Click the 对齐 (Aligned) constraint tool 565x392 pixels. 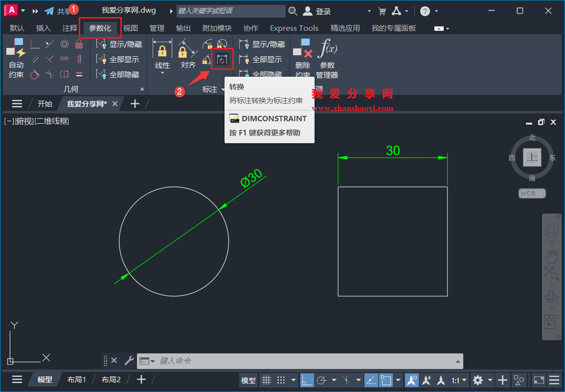click(x=187, y=54)
